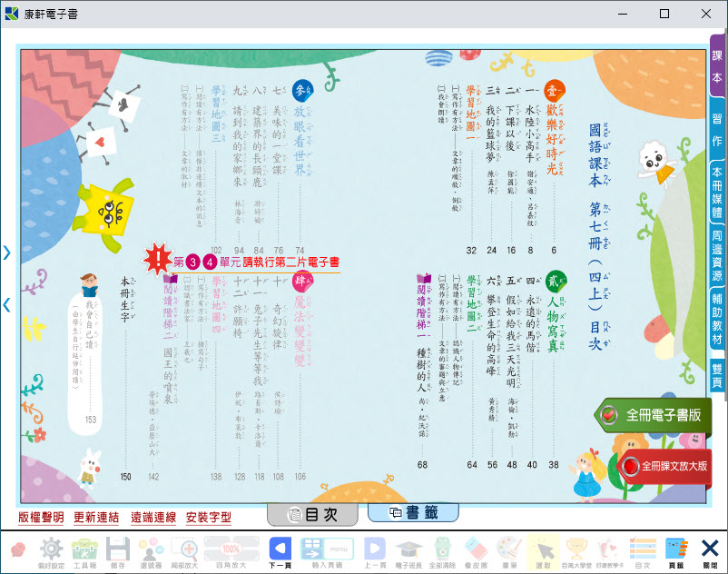This screenshot has height=574, width=728.
Task: Activate 局部放大 magnifier tool
Action: point(185,549)
